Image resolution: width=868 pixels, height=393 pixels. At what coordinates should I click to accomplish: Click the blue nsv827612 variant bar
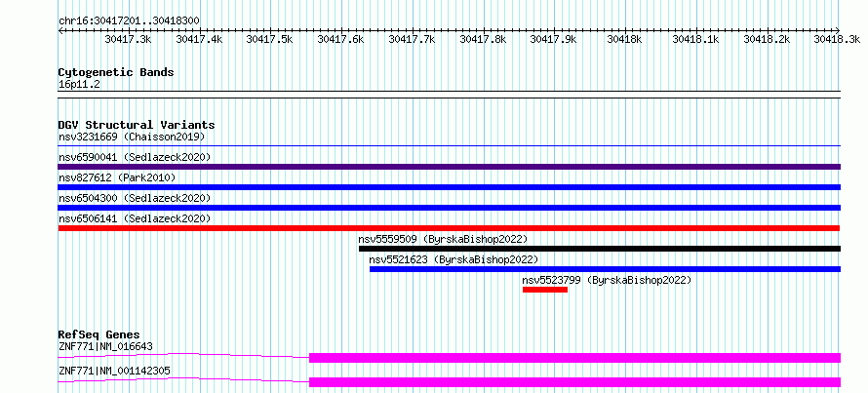pyautogui.click(x=450, y=187)
